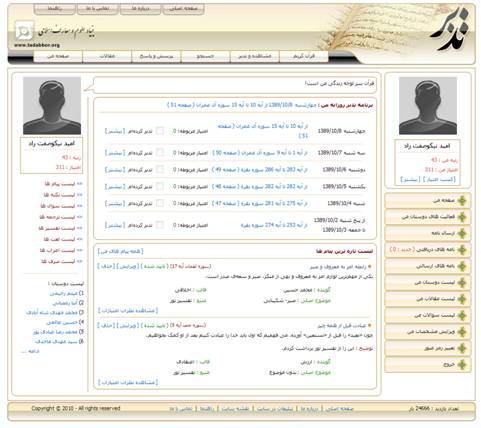Open the پرسش و پاسخ navigation tab
481x428 pixels.
tap(156, 56)
